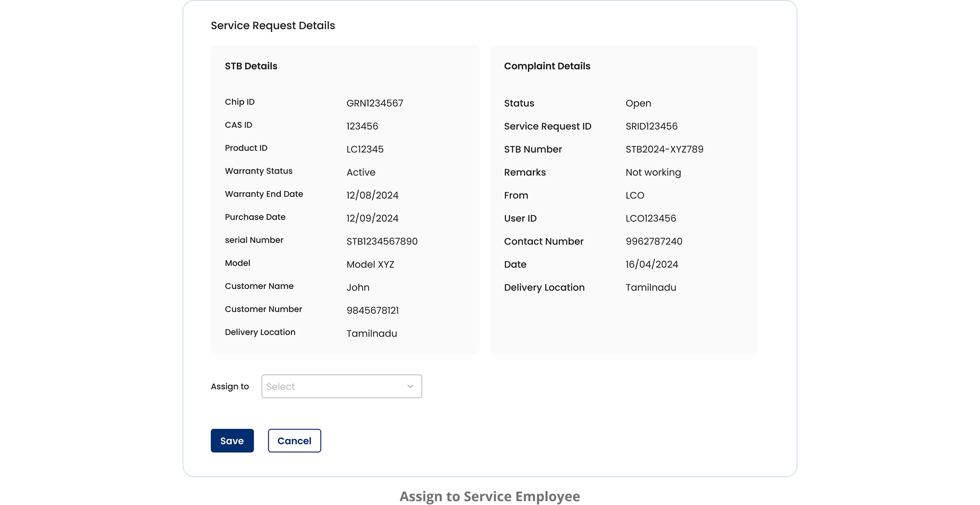The width and height of the screenshot is (980, 505).
Task: Click STB Number value STB2024-XYZ789
Action: pos(665,149)
